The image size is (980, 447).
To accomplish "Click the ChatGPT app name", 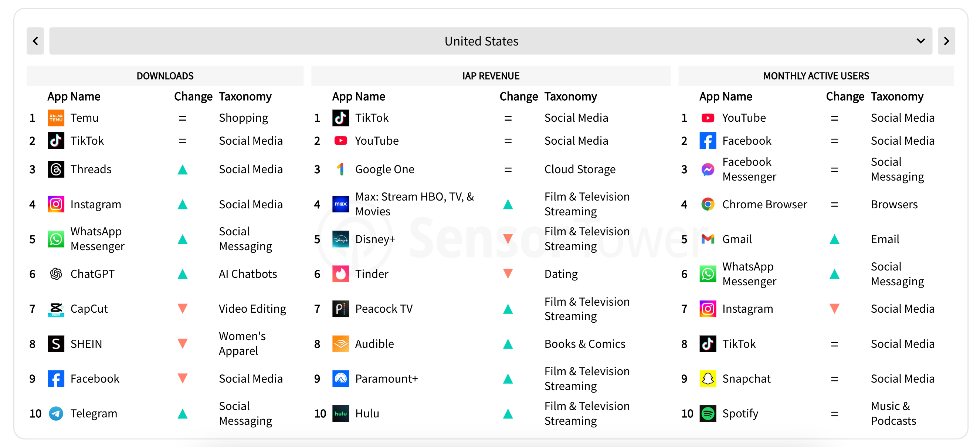I will click(92, 274).
